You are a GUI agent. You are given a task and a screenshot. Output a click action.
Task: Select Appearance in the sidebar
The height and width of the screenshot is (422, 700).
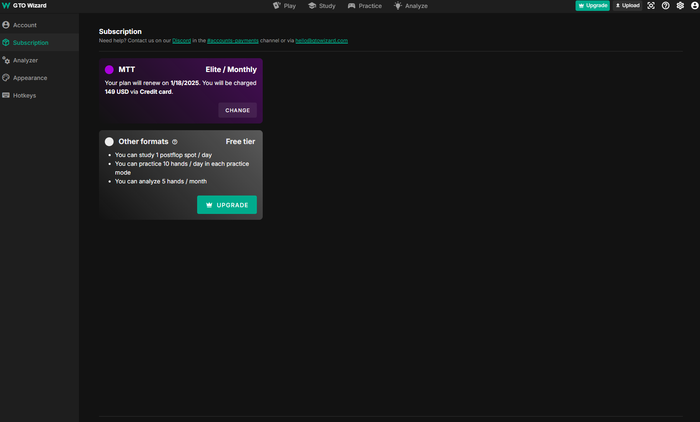tap(39, 78)
